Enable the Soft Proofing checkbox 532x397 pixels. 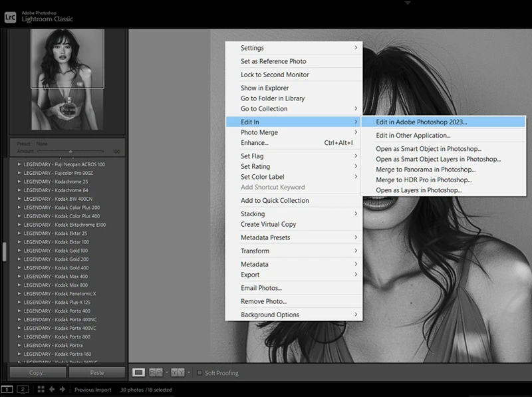click(199, 372)
